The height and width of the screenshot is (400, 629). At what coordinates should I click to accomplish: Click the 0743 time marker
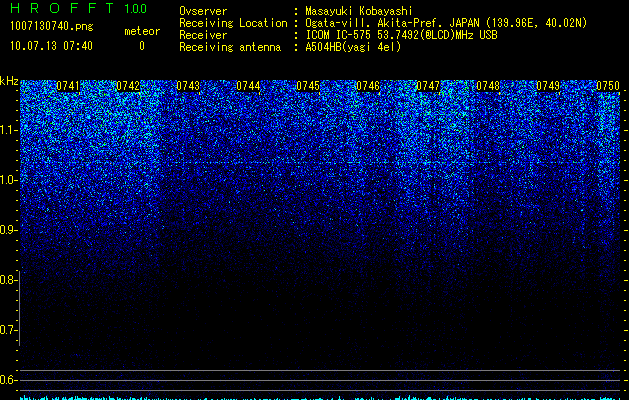click(188, 86)
